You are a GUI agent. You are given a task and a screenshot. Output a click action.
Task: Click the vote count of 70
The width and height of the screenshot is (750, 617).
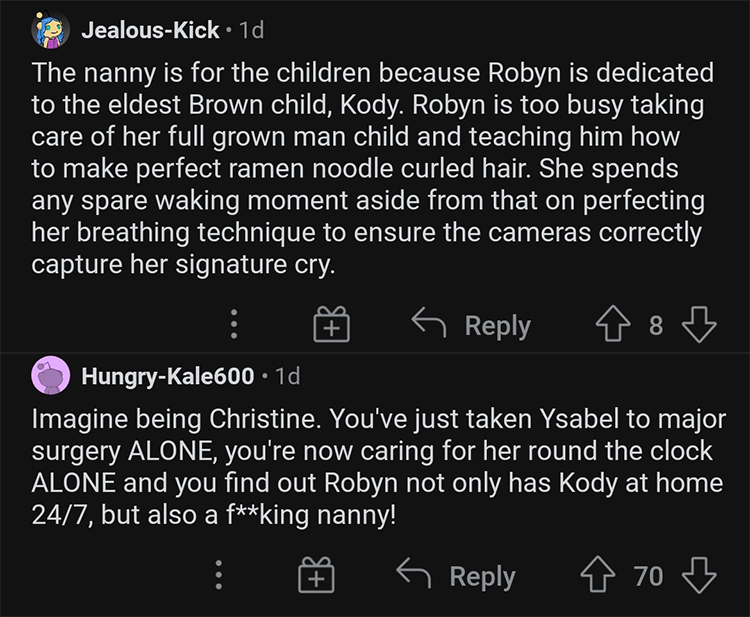click(x=648, y=576)
